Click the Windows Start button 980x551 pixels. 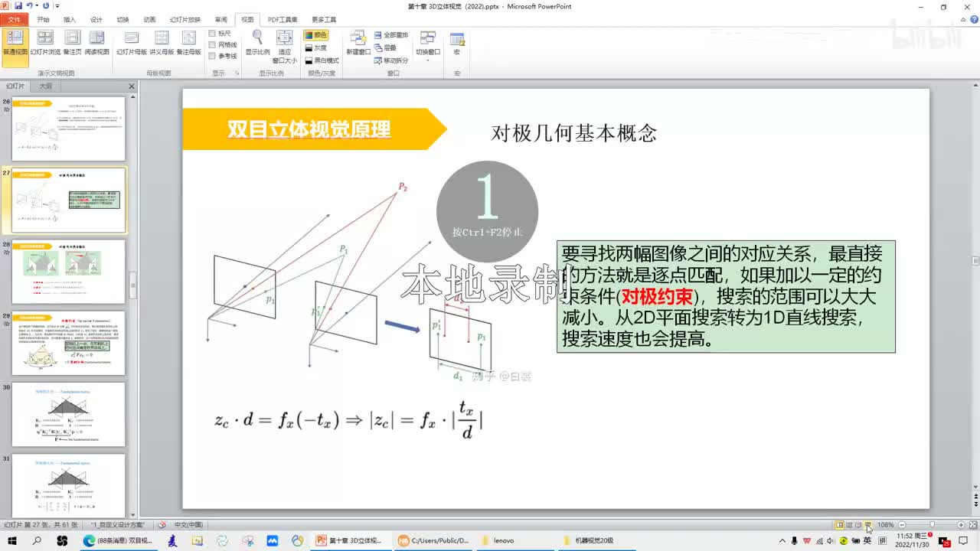tap(12, 540)
